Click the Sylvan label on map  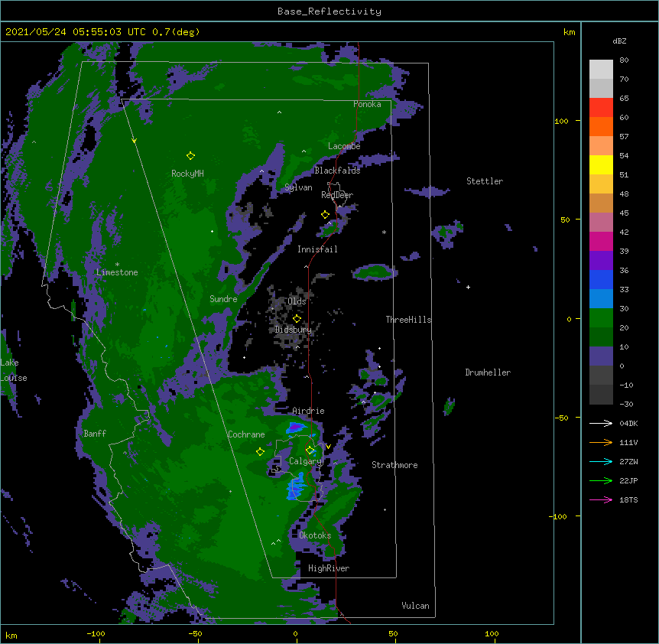298,187
